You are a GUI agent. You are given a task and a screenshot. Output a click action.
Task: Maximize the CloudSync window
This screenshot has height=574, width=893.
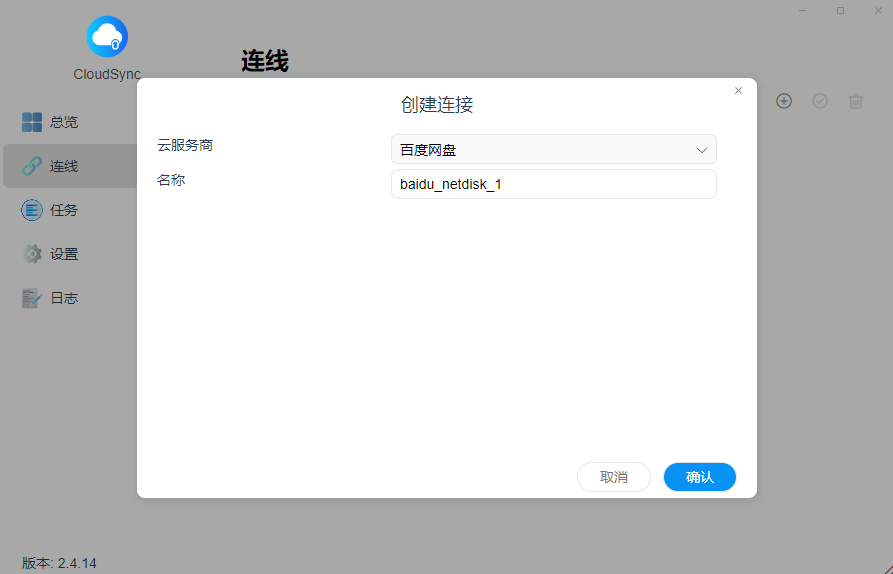[840, 10]
